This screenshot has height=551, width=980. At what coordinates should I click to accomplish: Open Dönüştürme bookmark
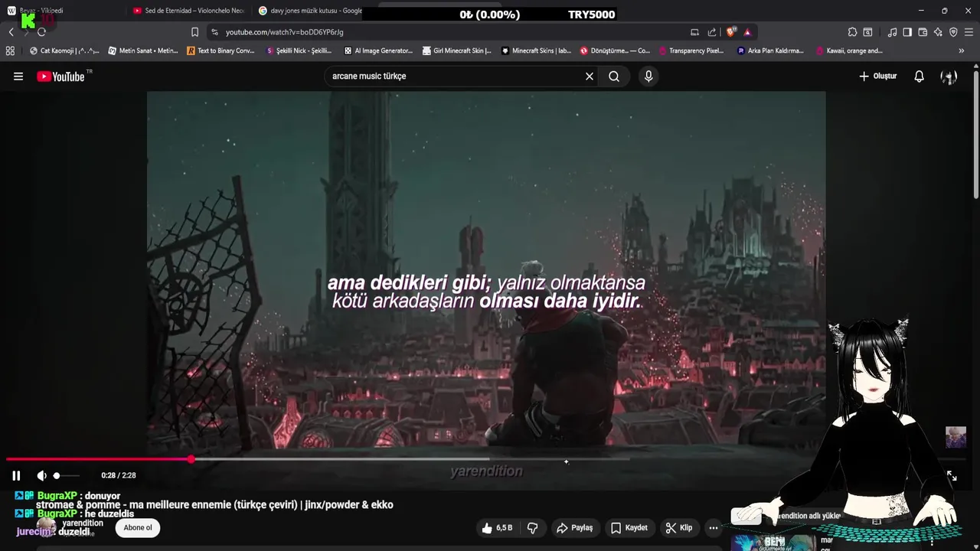pos(615,51)
